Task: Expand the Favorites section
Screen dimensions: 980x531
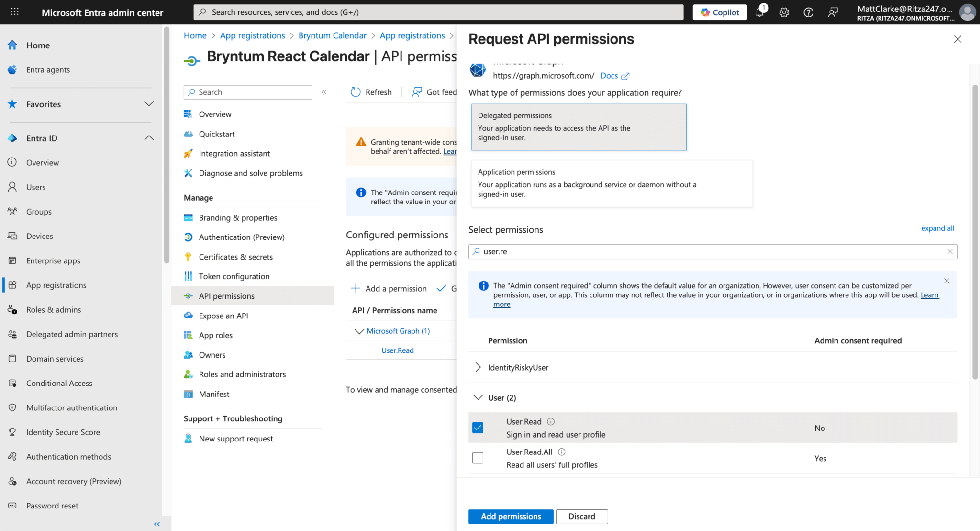Action: (x=149, y=104)
